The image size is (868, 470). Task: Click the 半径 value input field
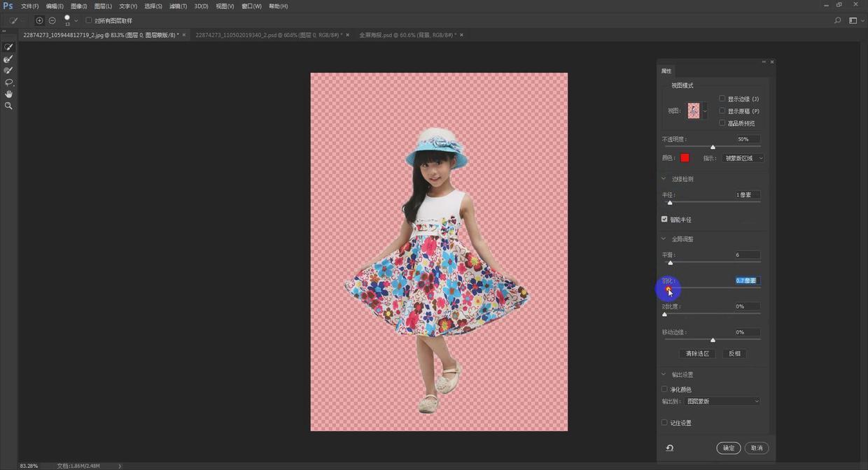coord(746,194)
